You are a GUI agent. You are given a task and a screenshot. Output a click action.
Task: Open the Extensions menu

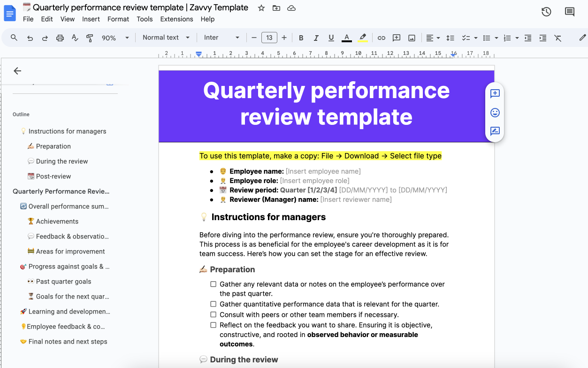click(x=176, y=19)
